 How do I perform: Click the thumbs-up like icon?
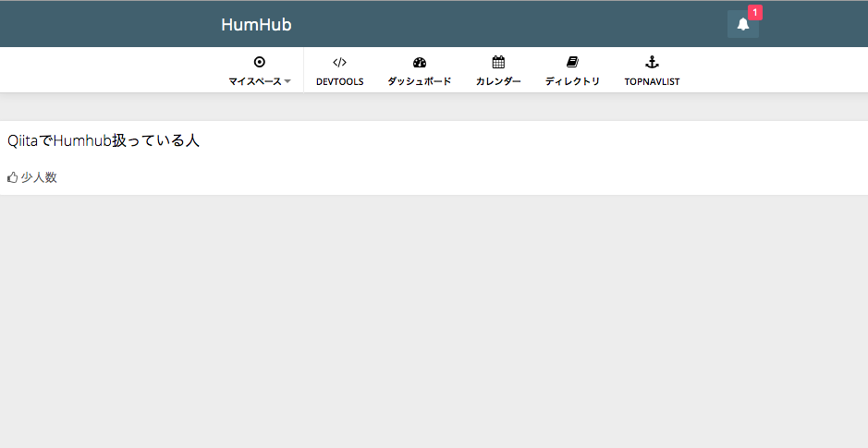point(12,177)
